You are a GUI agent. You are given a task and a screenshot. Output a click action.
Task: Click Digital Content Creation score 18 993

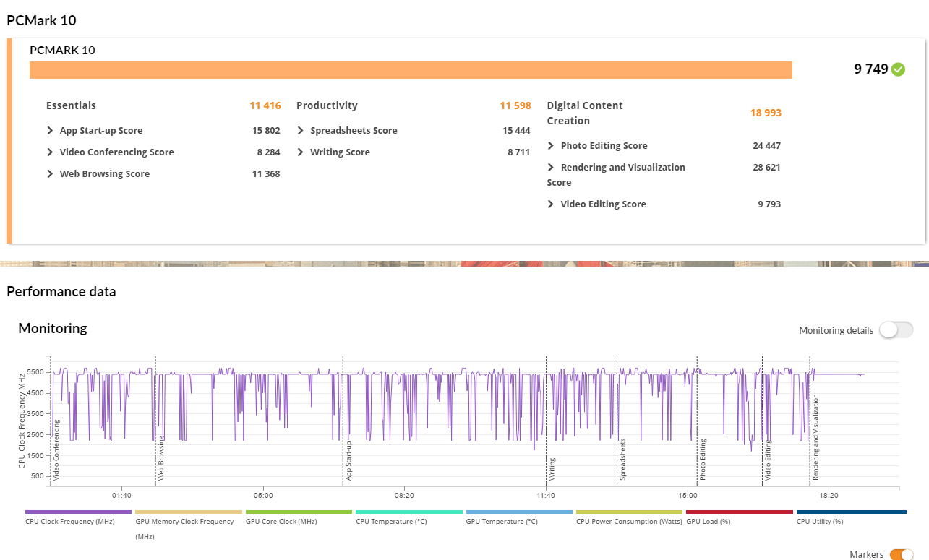(x=766, y=113)
